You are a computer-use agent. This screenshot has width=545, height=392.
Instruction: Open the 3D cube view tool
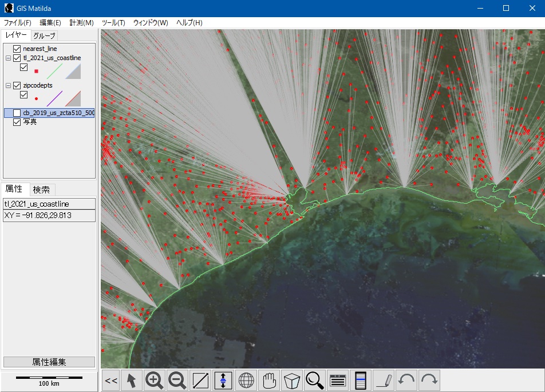[x=292, y=381]
